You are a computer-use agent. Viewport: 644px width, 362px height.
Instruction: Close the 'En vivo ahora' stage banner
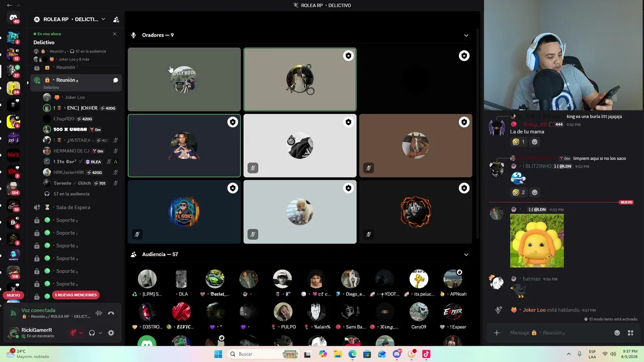[x=115, y=34]
